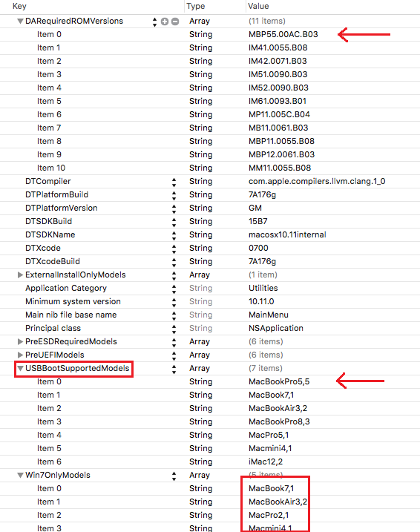Open the key stepper for DARequiredROMVersions
This screenshot has height=532, width=420.
pyautogui.click(x=154, y=22)
